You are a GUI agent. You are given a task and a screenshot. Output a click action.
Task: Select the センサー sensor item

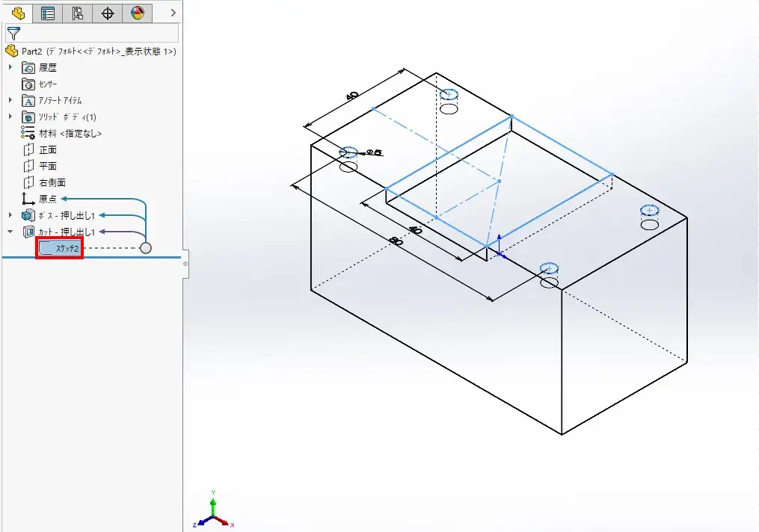point(47,84)
